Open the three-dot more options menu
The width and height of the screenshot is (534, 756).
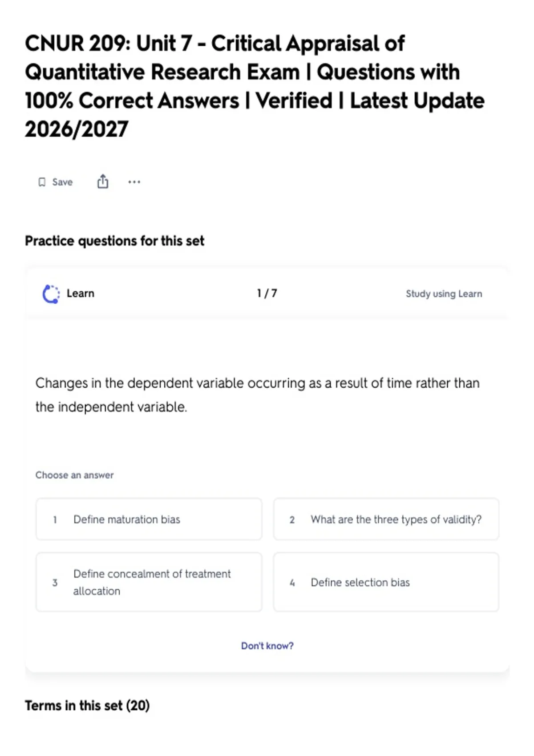134,182
